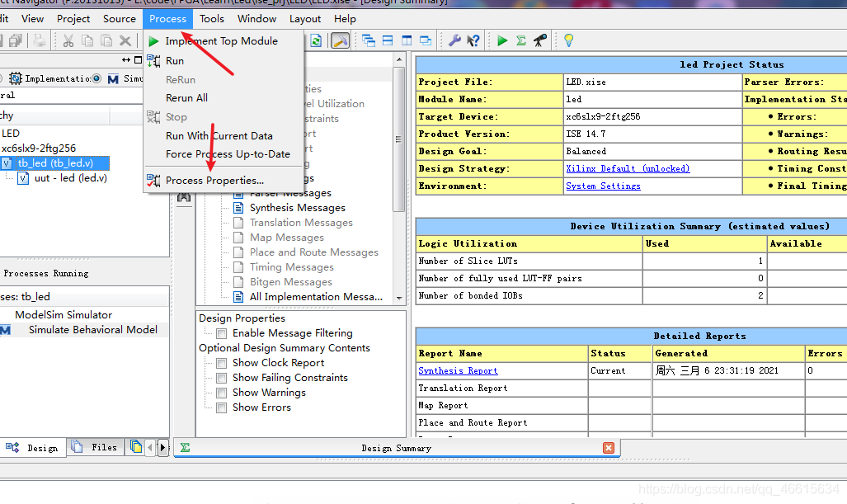Click the Save All toolbar icon
The height and width of the screenshot is (504, 847).
click(x=15, y=40)
